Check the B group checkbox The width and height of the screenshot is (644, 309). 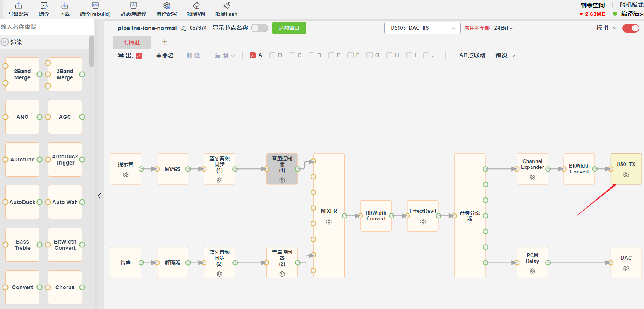coord(272,55)
